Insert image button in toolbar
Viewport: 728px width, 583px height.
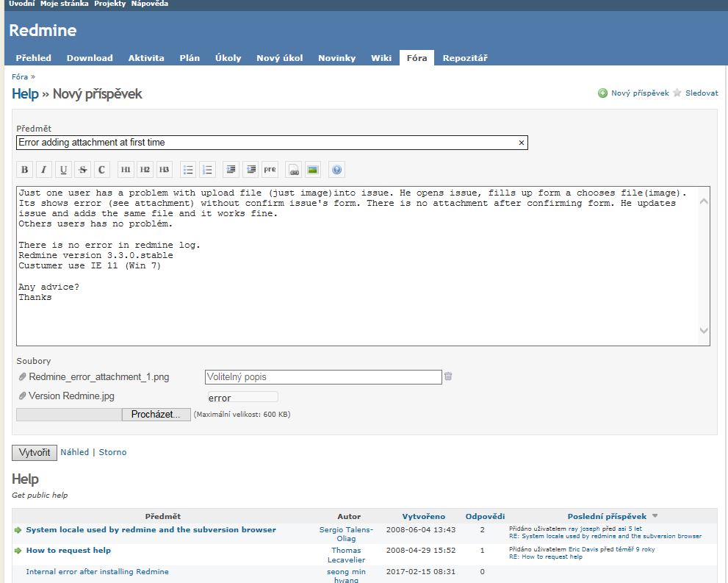coord(313,170)
